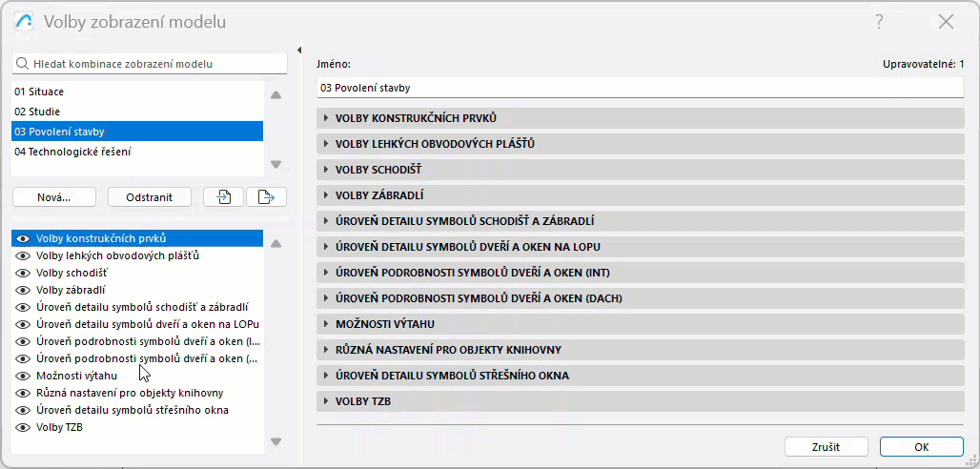Toggle eye icon for Volby zábradlí
This screenshot has width=980, height=469.
24,290
